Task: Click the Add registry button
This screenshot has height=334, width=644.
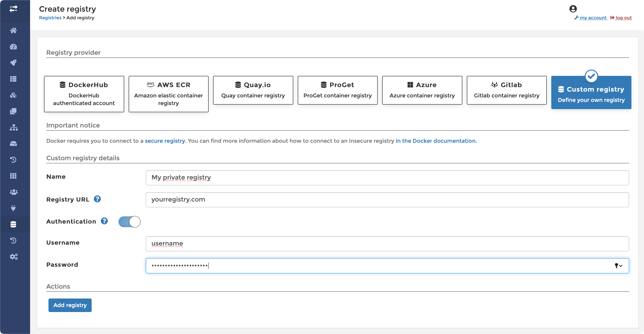Action: (70, 305)
